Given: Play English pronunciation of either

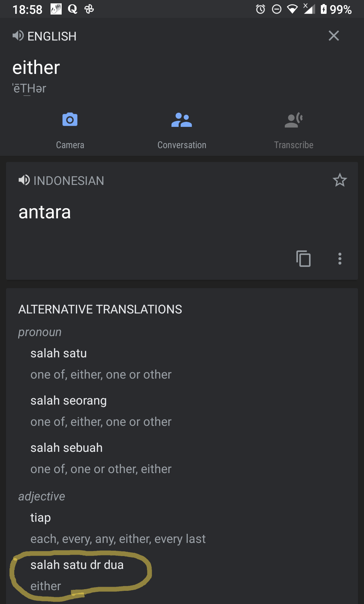Looking at the screenshot, I should click(18, 36).
